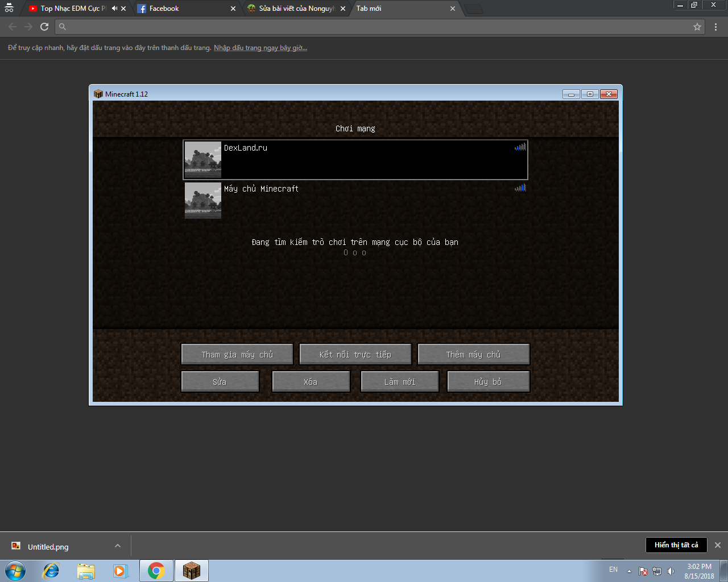Open the volume tray icon
The height and width of the screenshot is (582, 728).
(671, 571)
